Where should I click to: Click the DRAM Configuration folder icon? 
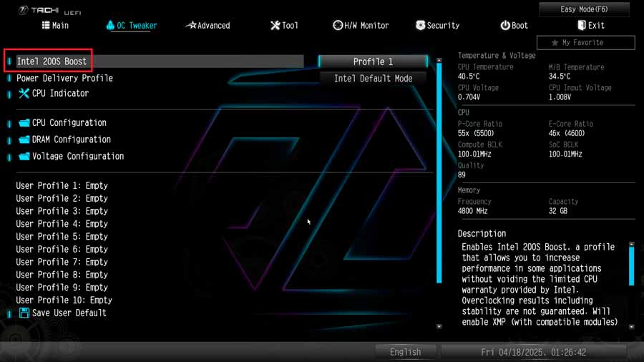[x=24, y=140]
